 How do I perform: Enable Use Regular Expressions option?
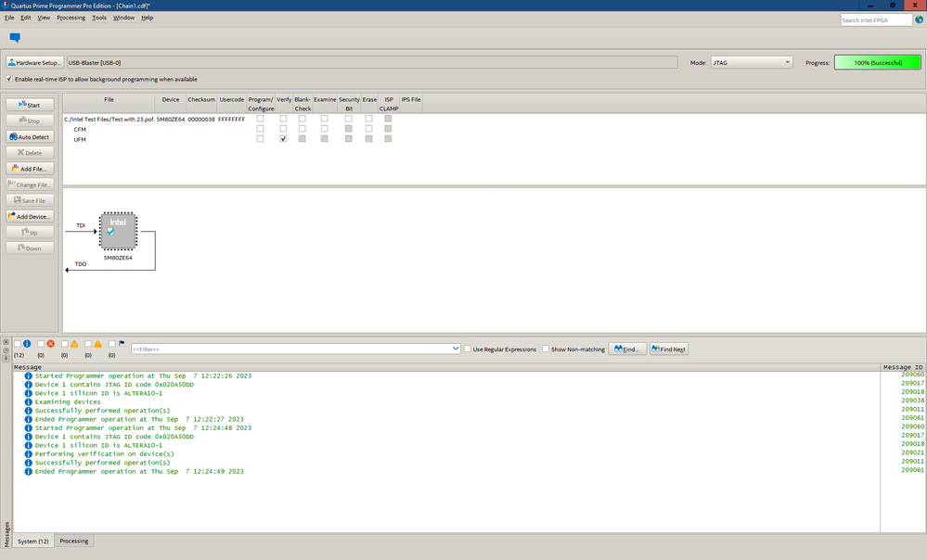(x=468, y=350)
